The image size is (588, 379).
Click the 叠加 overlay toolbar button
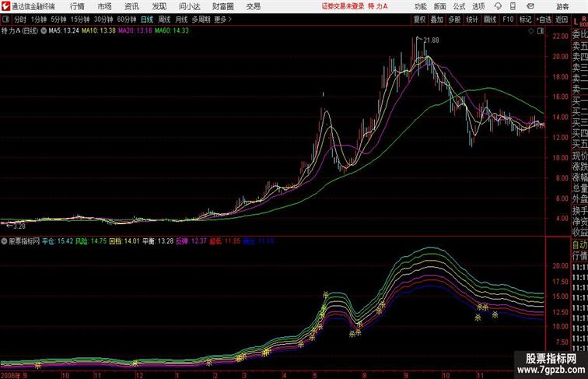click(x=436, y=19)
